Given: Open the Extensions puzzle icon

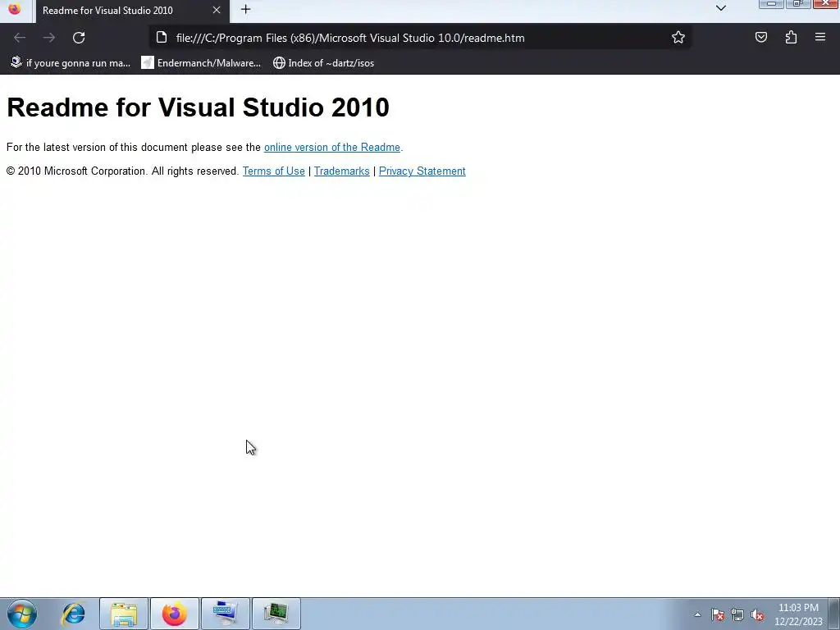Looking at the screenshot, I should pyautogui.click(x=791, y=37).
